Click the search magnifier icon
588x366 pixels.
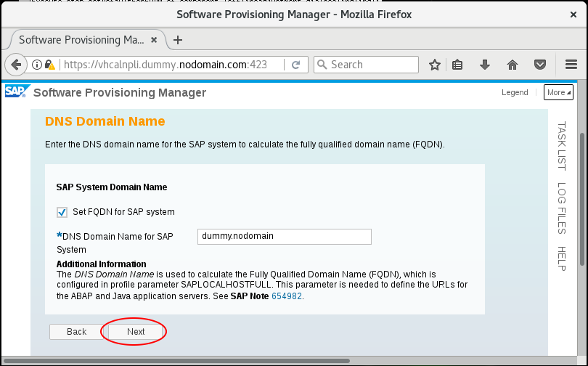click(x=322, y=65)
